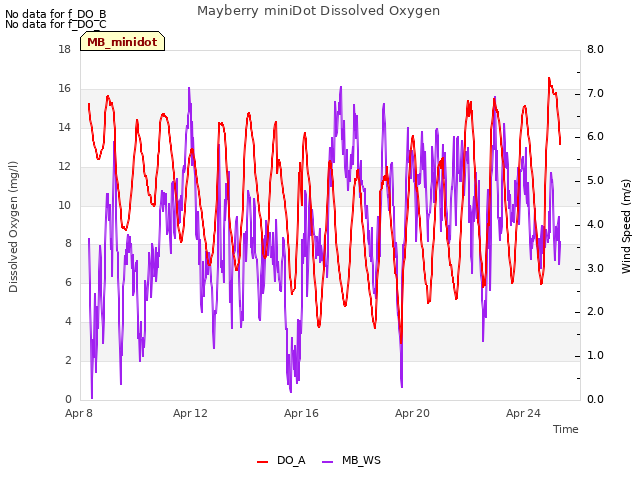640x480 pixels.
Task: Click the Apr 24 x-axis tick label
Action: [x=523, y=413]
